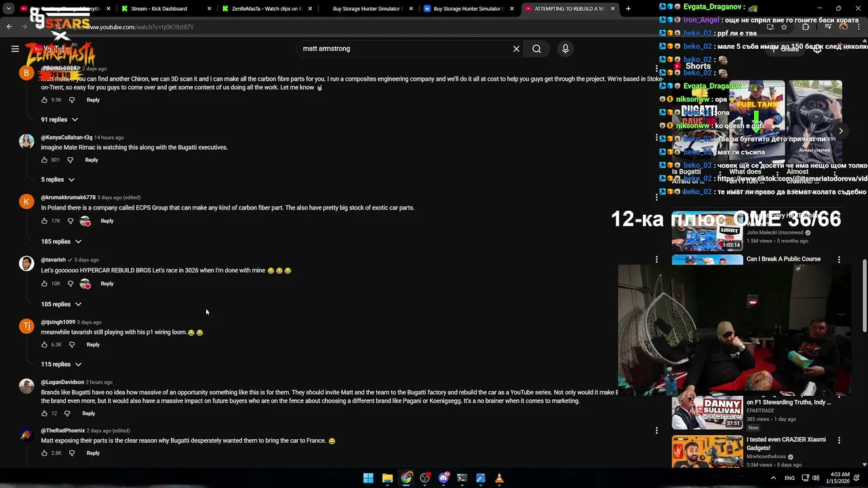
Task: Click the YouTube search magnifier icon
Action: coord(536,49)
